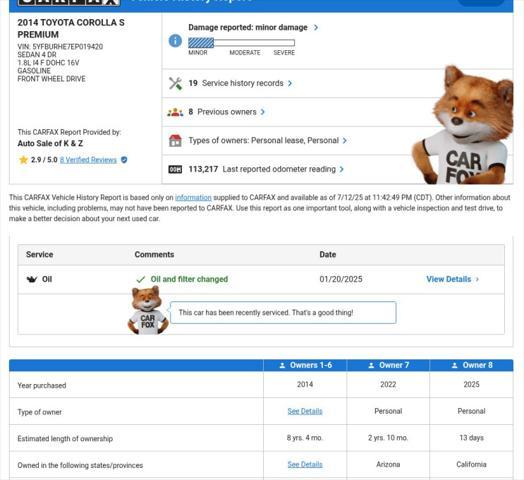Open See Details for Type of owner
This screenshot has height=480, width=524.
[x=305, y=411]
